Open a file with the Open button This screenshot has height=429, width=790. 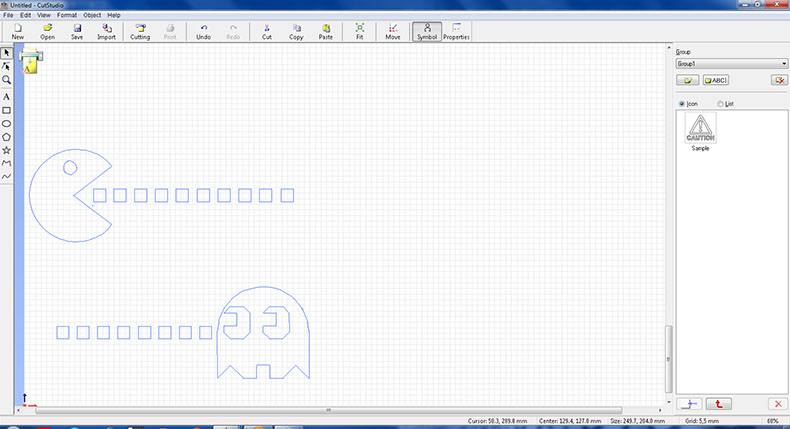click(47, 31)
